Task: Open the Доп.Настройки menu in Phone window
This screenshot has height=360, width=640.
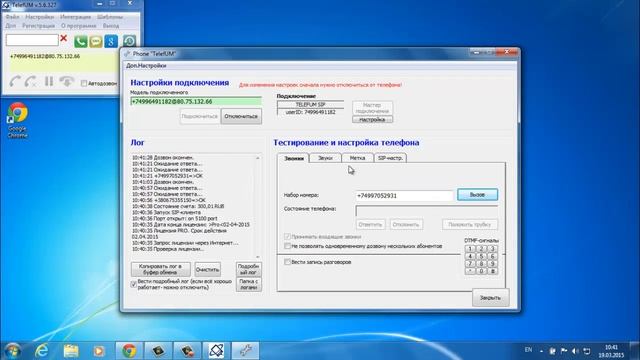Action: point(146,66)
